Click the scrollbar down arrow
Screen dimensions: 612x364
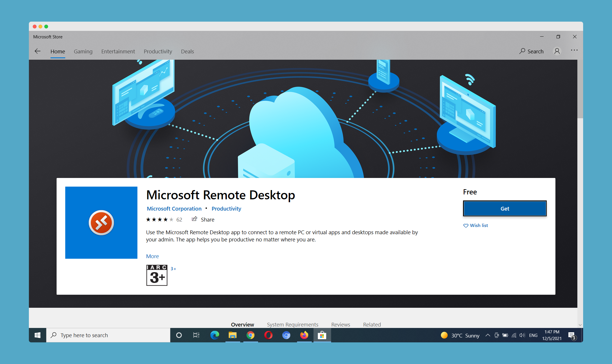click(x=580, y=325)
